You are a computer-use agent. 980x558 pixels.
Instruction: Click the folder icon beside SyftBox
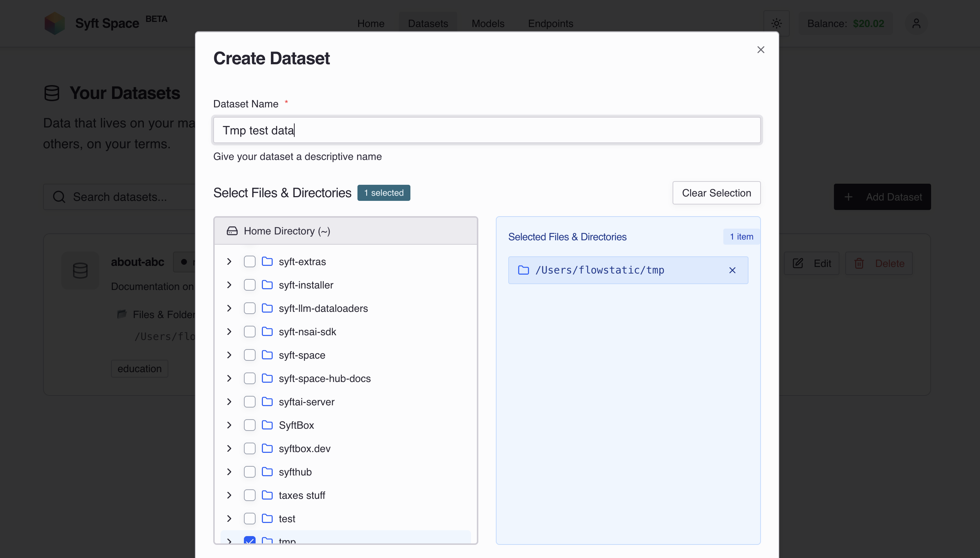click(267, 425)
